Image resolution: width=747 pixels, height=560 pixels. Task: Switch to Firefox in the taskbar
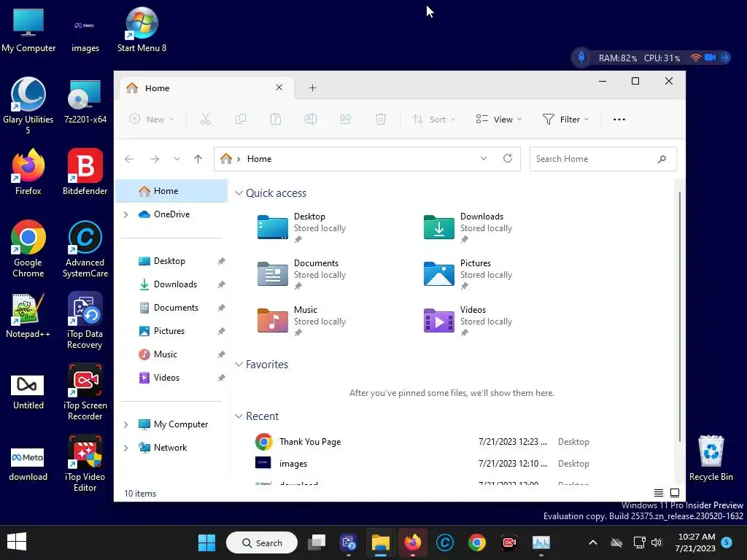413,542
